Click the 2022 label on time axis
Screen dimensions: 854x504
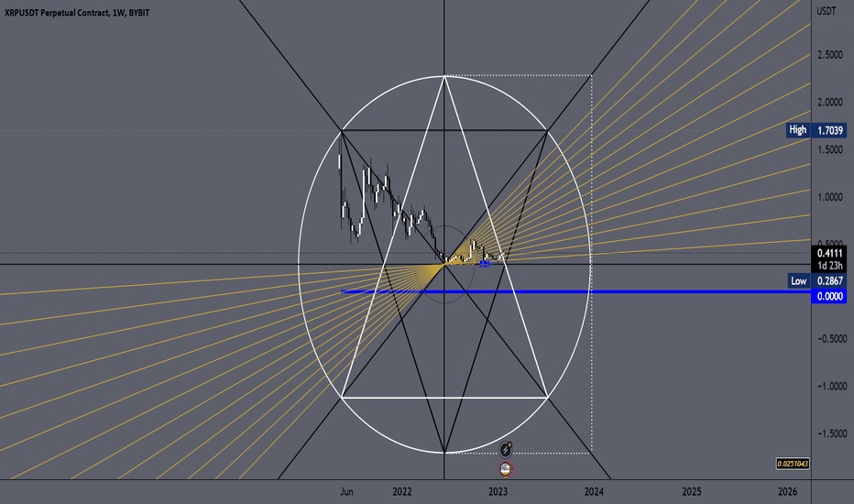pyautogui.click(x=402, y=492)
